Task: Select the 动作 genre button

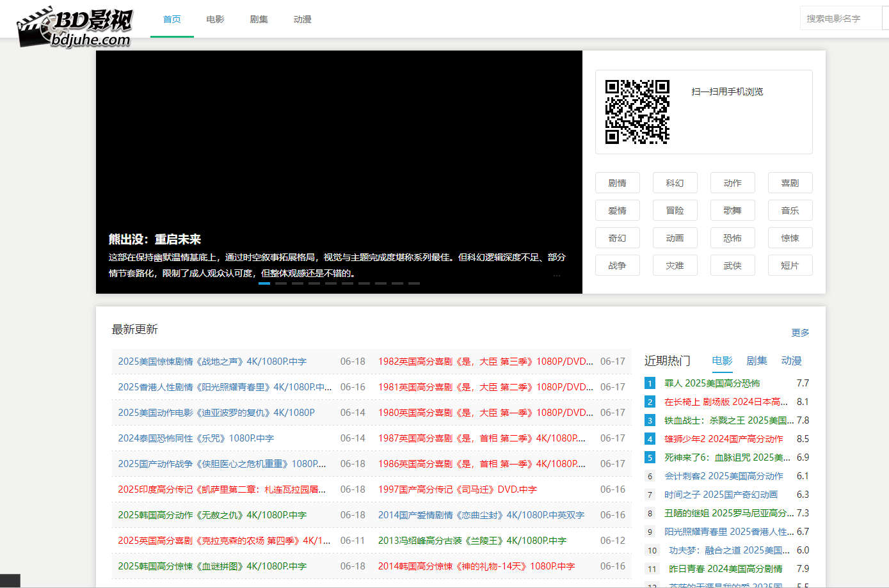Action: 733,183
